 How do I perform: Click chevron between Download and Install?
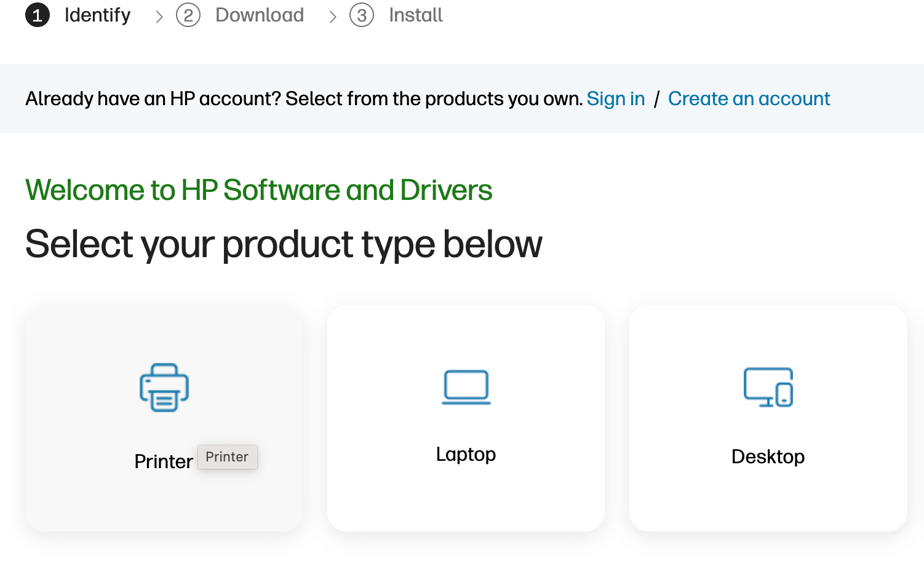[333, 17]
